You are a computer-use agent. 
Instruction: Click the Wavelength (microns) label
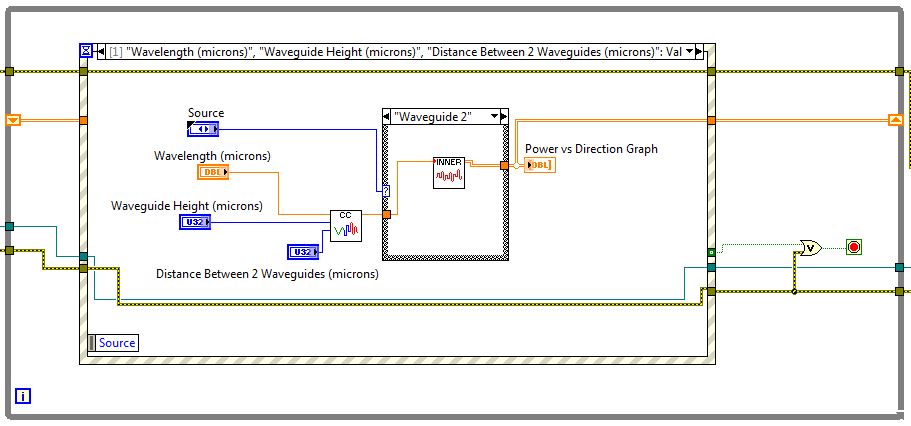click(212, 156)
